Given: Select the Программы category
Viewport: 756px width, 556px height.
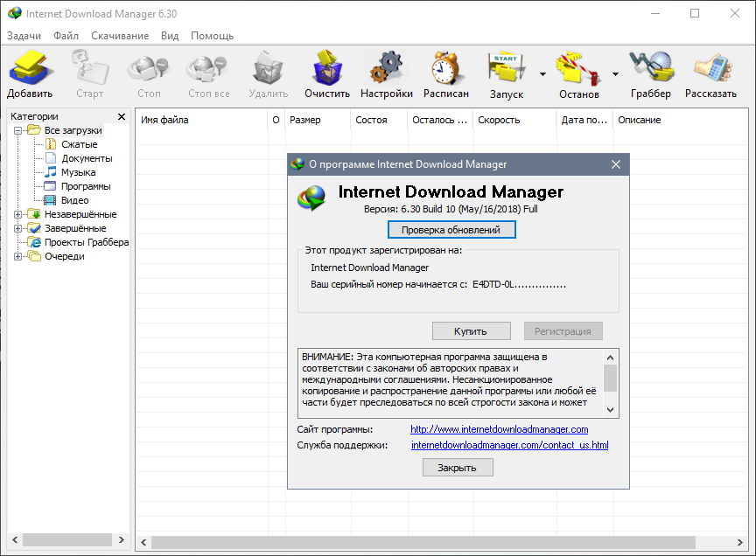Looking at the screenshot, I should click(86, 186).
